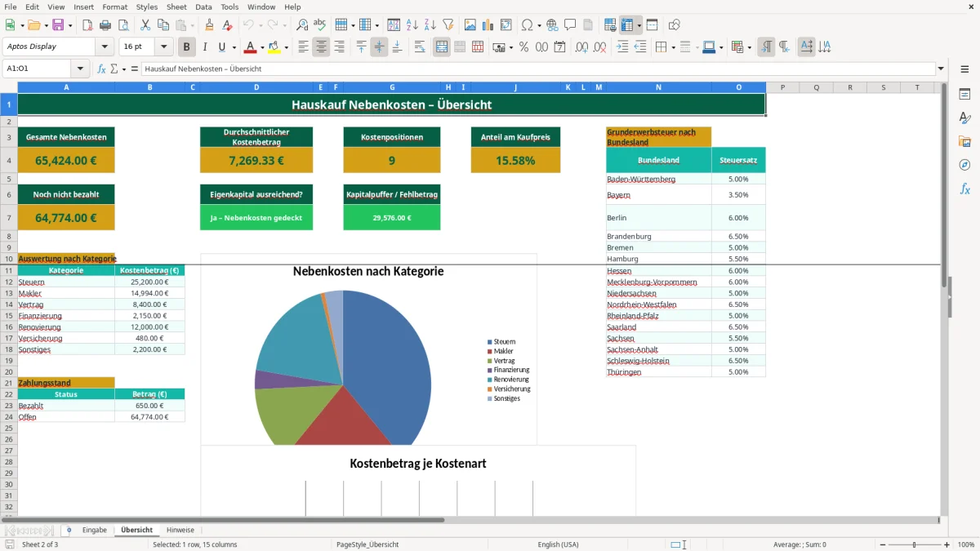The height and width of the screenshot is (551, 980).
Task: Sort descending
Action: tap(430, 25)
